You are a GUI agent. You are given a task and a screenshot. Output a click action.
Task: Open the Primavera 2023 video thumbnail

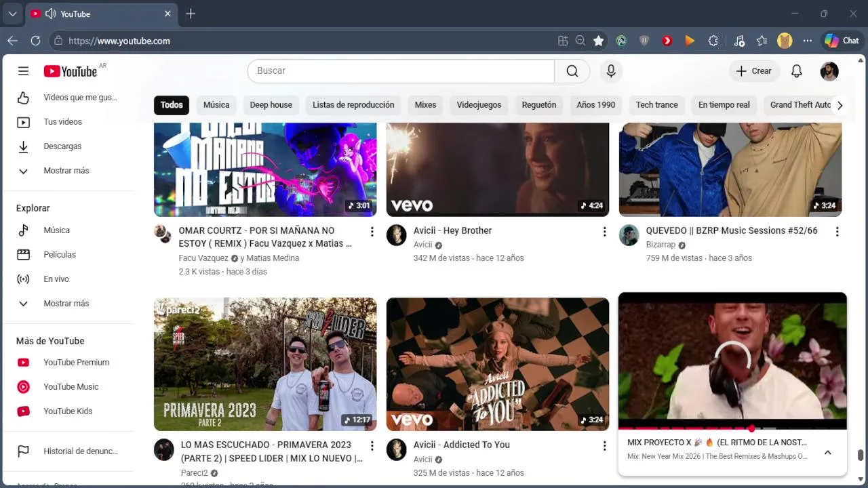(265, 365)
